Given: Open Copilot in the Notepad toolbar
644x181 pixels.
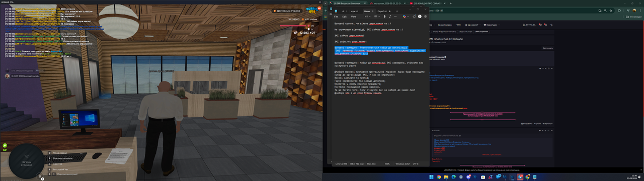Looking at the screenshot, I should pyautogui.click(x=404, y=17).
